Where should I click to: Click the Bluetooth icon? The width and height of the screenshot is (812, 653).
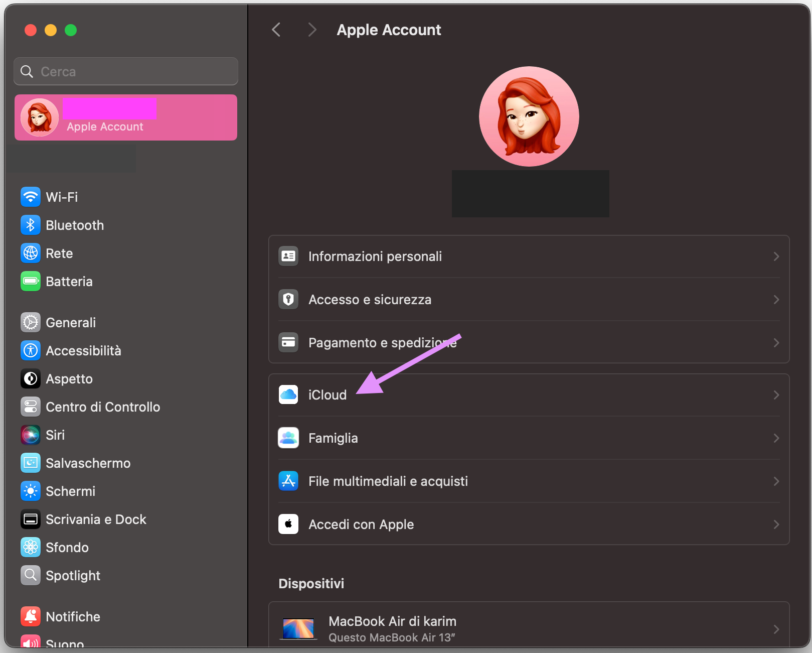[x=31, y=225]
